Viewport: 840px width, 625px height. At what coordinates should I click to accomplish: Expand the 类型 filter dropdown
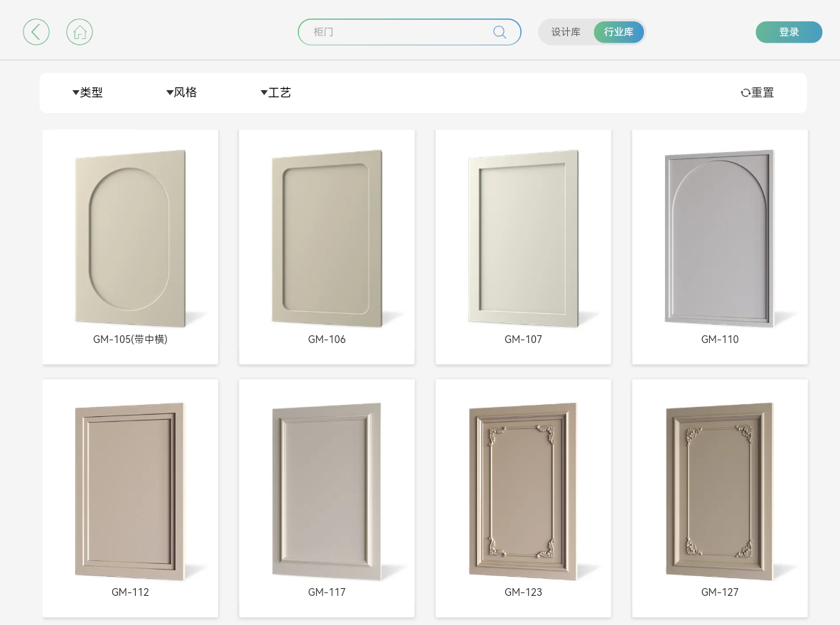pos(87,92)
